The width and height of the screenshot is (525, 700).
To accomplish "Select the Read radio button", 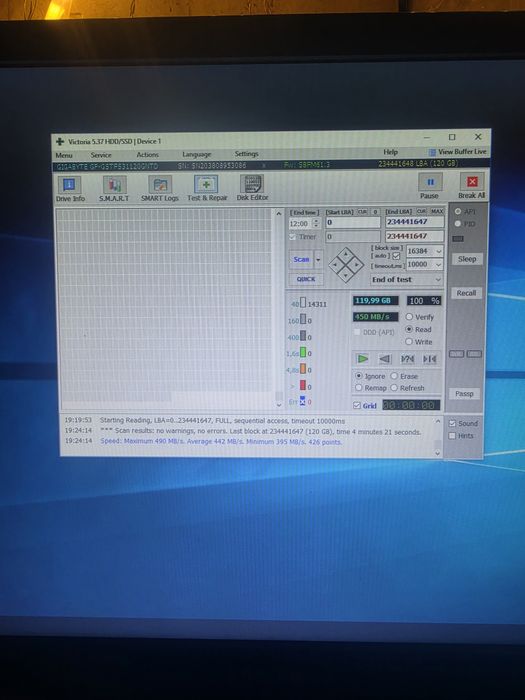I will (409, 329).
